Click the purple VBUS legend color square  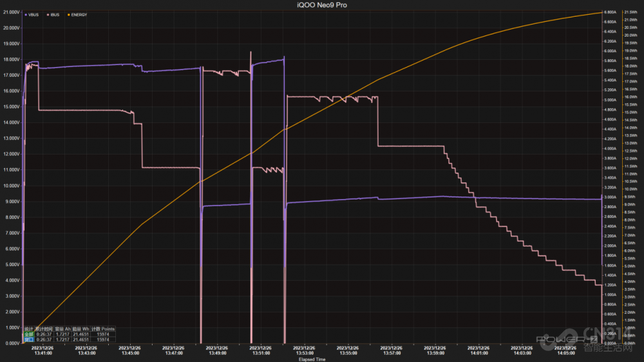click(25, 14)
